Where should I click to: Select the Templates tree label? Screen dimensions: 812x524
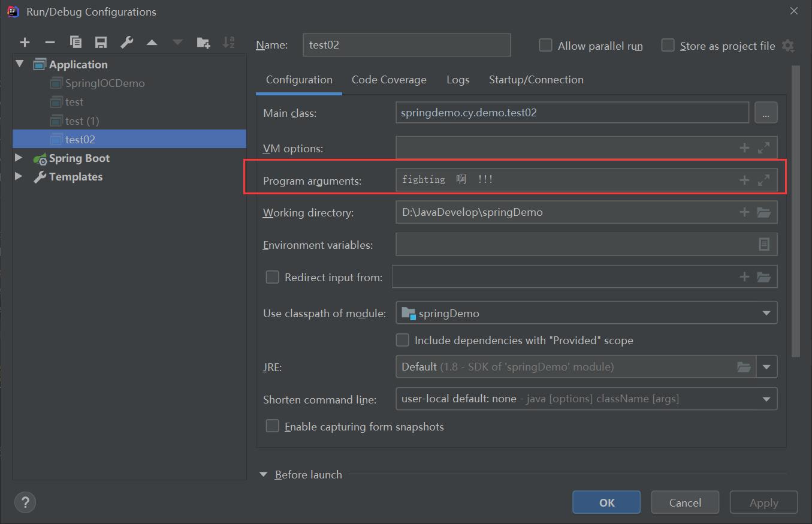[x=76, y=177]
